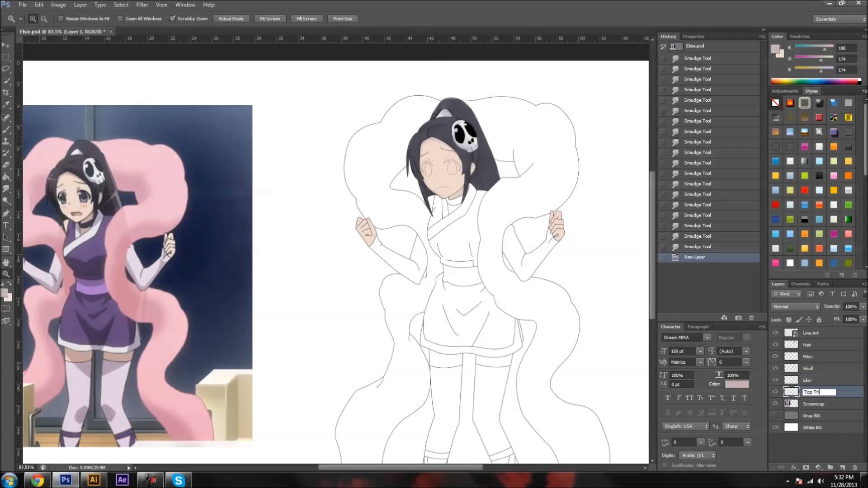Image resolution: width=868 pixels, height=488 pixels.
Task: Open the leading (Auto) dropdown
Action: pyautogui.click(x=746, y=351)
